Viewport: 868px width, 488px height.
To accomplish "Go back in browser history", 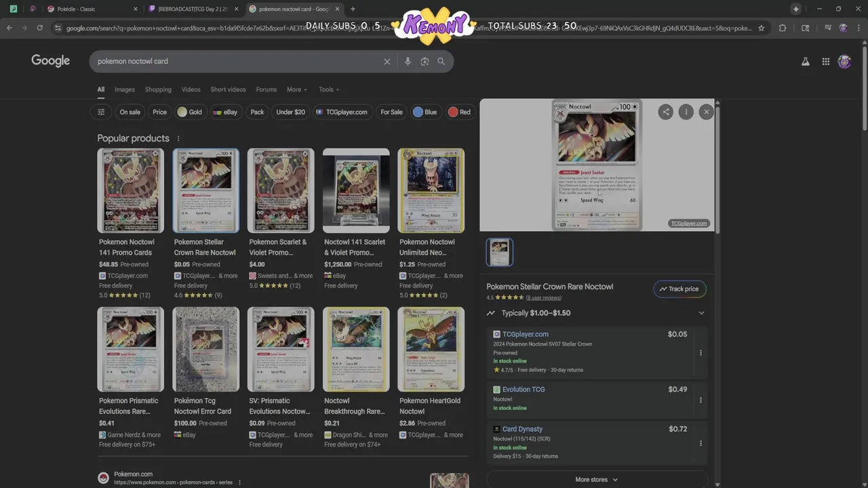I will click(x=9, y=28).
